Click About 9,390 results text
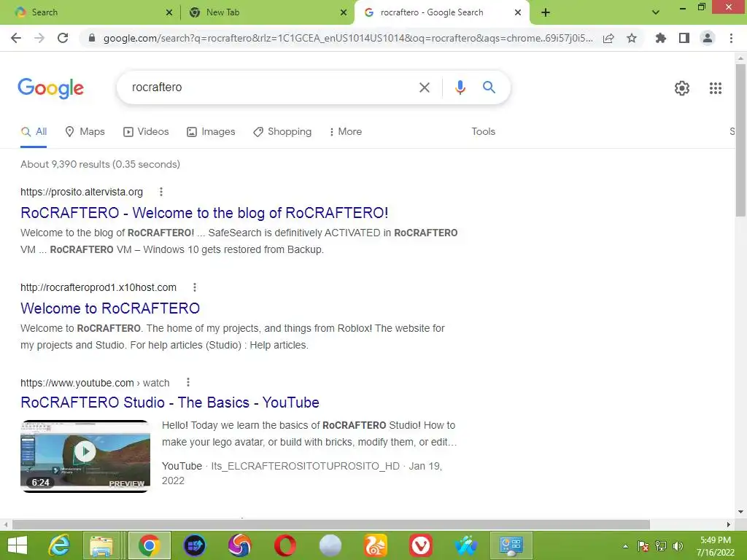 [x=100, y=164]
